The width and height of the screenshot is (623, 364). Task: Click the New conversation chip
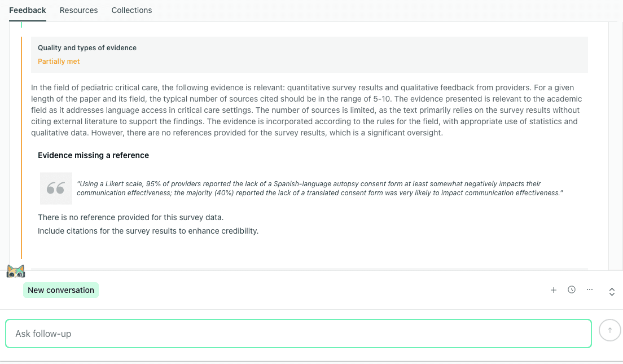60,290
